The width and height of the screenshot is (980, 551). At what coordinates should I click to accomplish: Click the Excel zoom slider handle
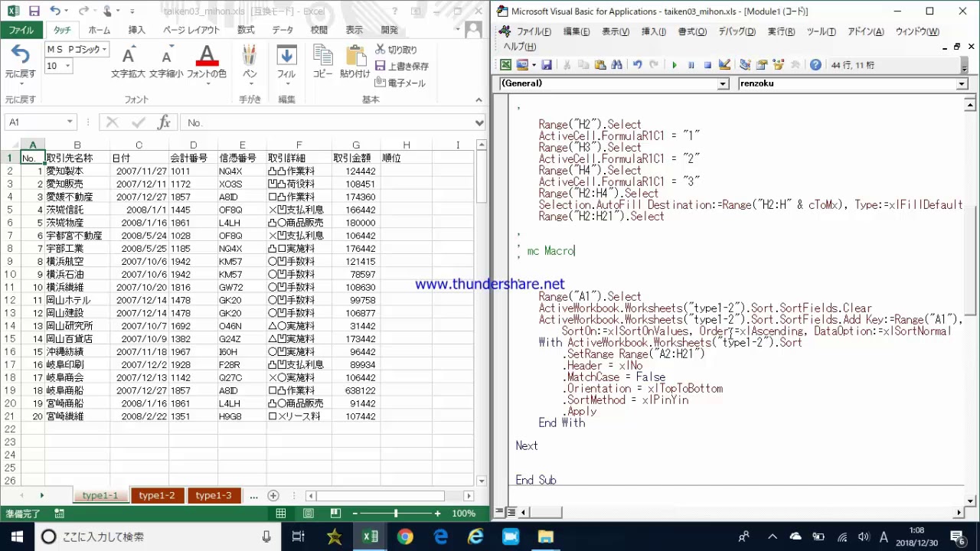396,514
